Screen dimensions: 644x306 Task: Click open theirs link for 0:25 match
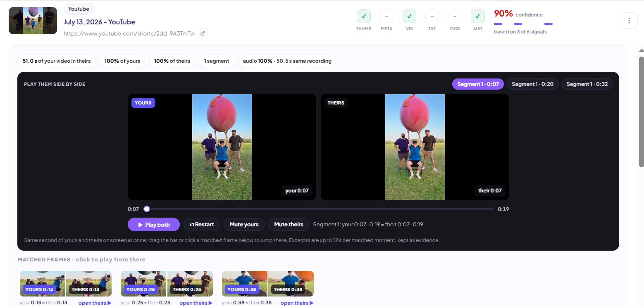[x=196, y=303]
